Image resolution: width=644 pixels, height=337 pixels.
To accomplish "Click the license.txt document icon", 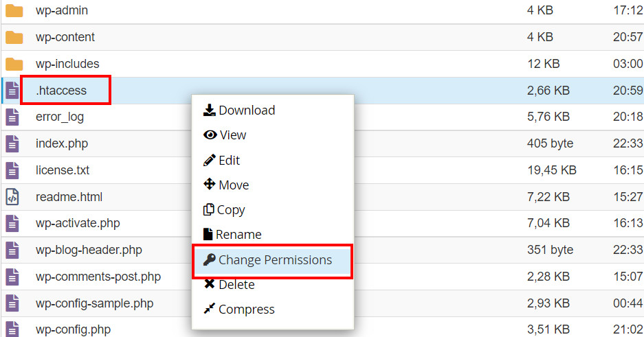I will click(12, 170).
